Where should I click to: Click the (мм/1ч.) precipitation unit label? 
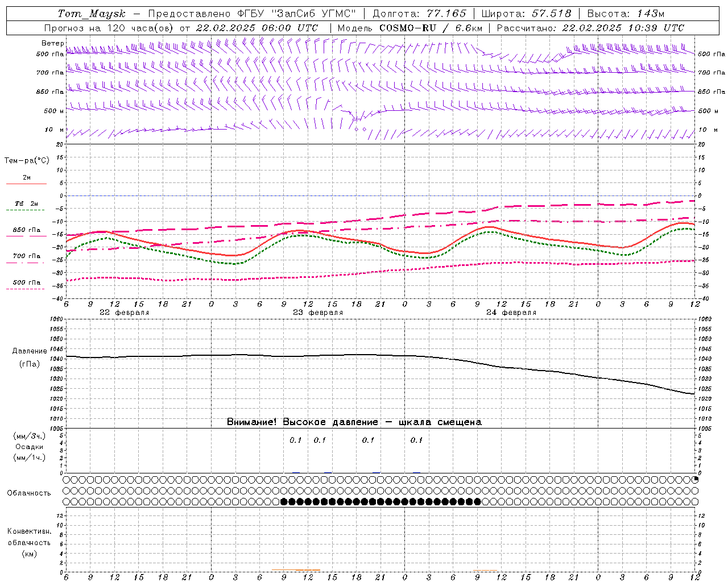coord(30,458)
